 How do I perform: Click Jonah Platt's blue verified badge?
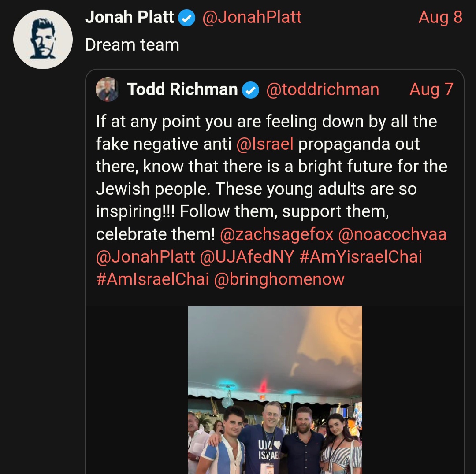(x=186, y=18)
